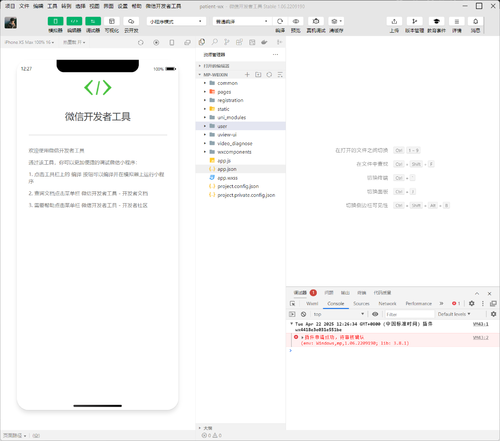Screen dimensions: 500x441
Task: Select the source control branch icon
Action: pyautogui.click(x=227, y=42)
